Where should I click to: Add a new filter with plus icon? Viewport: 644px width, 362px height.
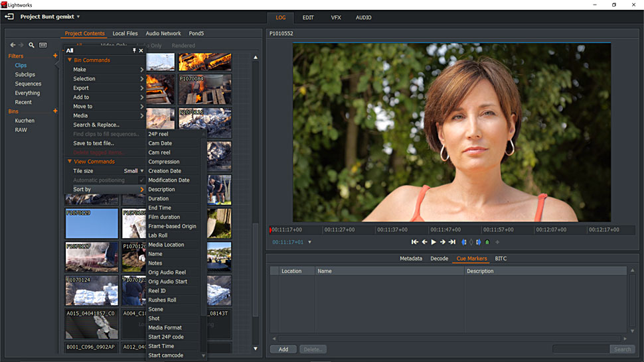pyautogui.click(x=55, y=56)
